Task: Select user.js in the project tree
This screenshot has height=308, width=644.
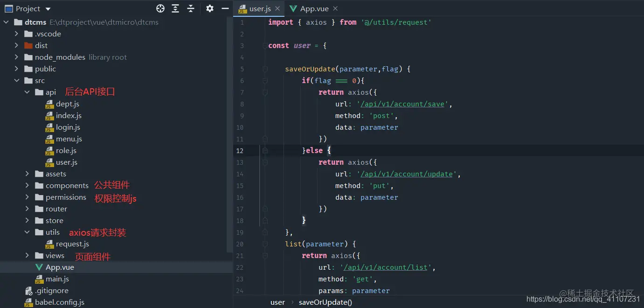Action: pos(67,162)
